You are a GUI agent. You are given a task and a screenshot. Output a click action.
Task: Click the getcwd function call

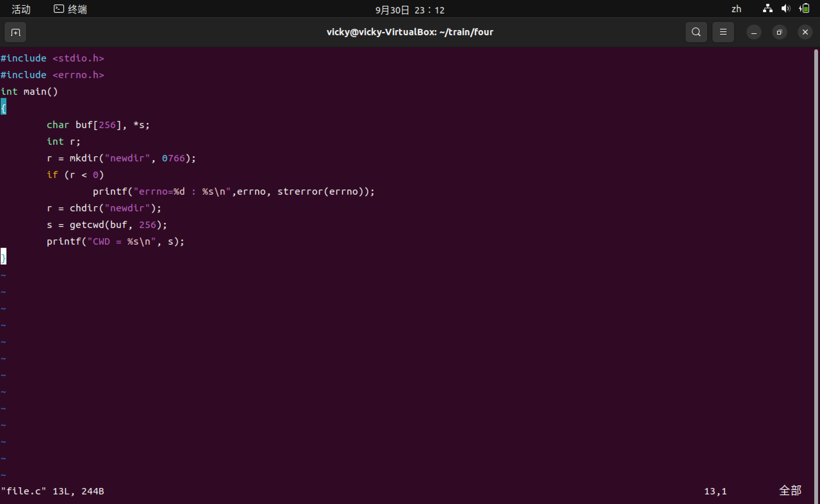(x=87, y=225)
